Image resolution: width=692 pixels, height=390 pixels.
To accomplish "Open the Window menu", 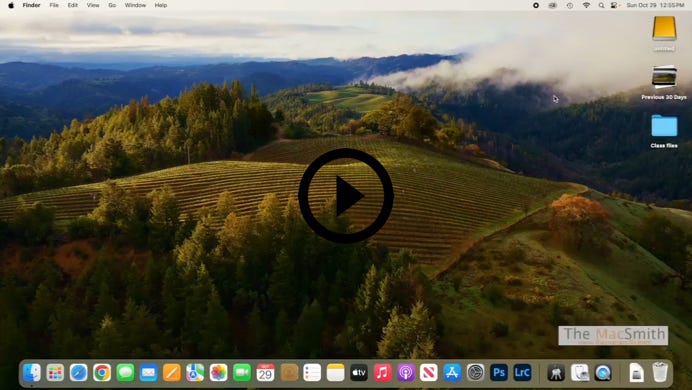I will (135, 5).
